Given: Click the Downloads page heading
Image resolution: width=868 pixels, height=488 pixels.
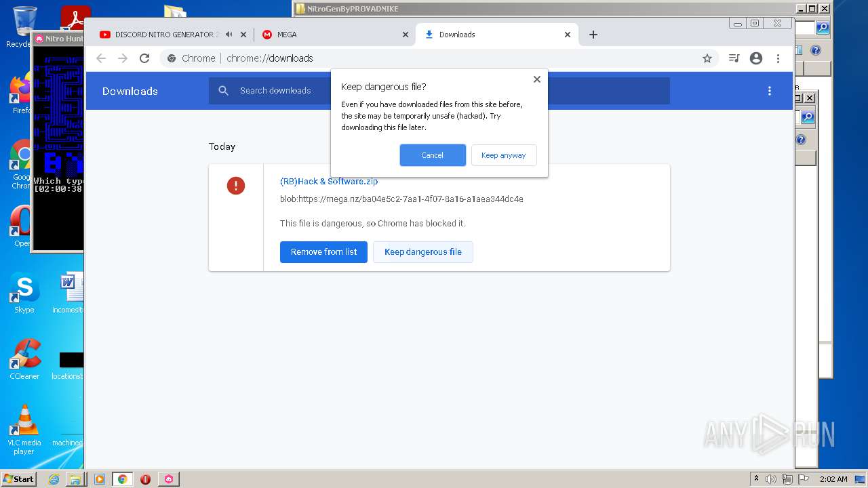Looking at the screenshot, I should coord(130,91).
